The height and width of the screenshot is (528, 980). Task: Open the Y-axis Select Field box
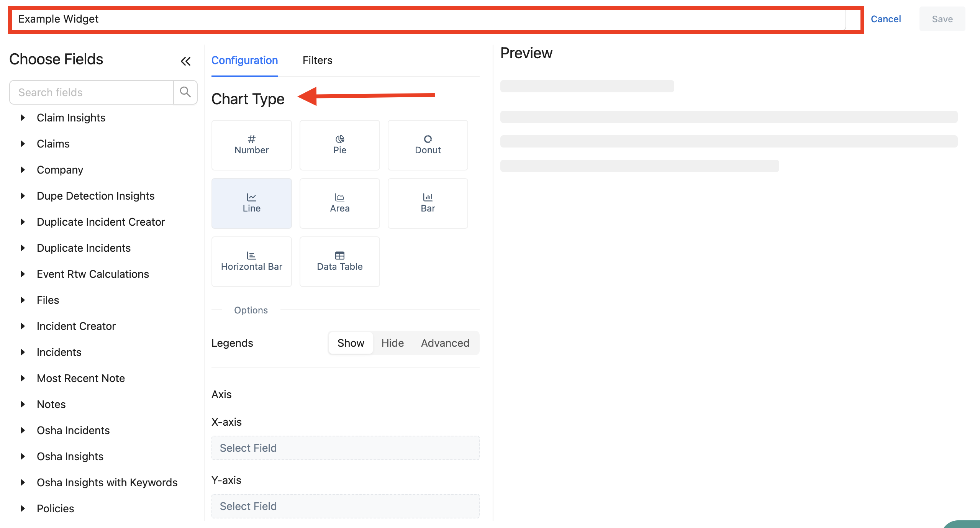coord(345,506)
